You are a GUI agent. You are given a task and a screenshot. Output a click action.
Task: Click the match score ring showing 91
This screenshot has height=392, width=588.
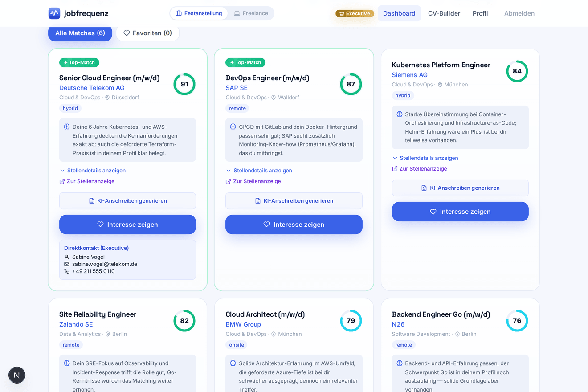pyautogui.click(x=184, y=84)
